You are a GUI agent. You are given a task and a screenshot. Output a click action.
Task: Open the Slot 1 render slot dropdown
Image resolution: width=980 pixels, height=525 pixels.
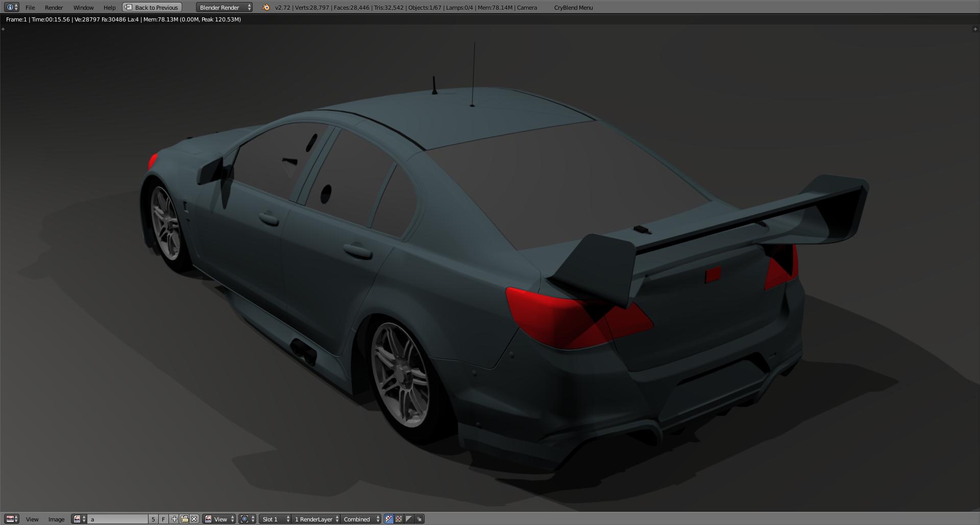(x=275, y=519)
